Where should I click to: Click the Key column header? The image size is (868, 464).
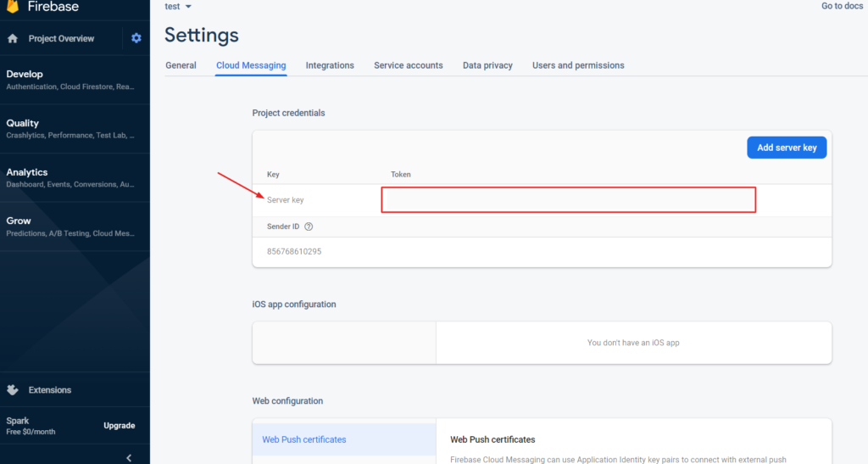point(273,175)
